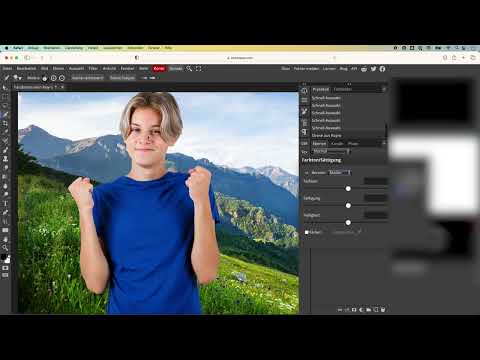The height and width of the screenshot is (360, 480).
Task: Select the Blur tool
Action: tap(5, 186)
